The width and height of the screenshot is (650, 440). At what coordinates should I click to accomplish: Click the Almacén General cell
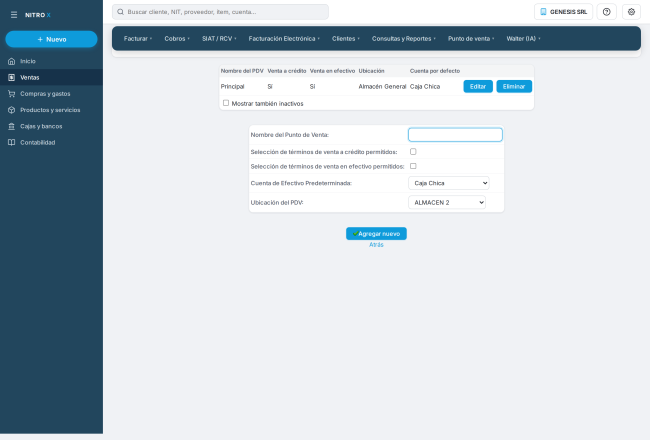coord(382,87)
